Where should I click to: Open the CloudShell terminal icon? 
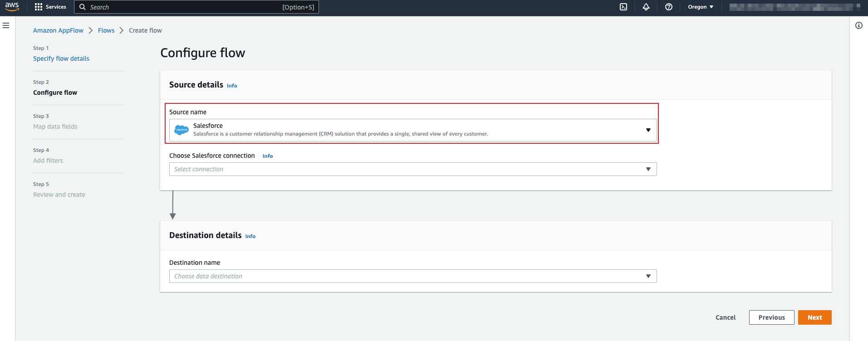point(623,7)
